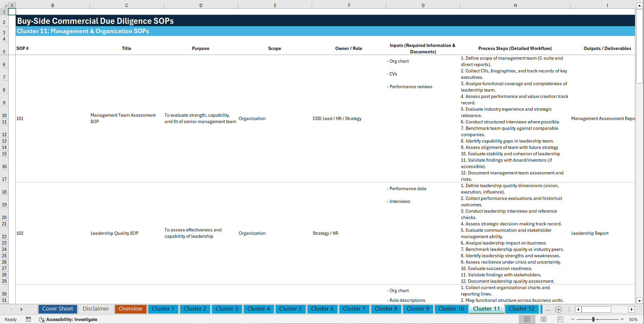This screenshot has height=324, width=644.
Task: Select column H header
Action: pos(515,5)
